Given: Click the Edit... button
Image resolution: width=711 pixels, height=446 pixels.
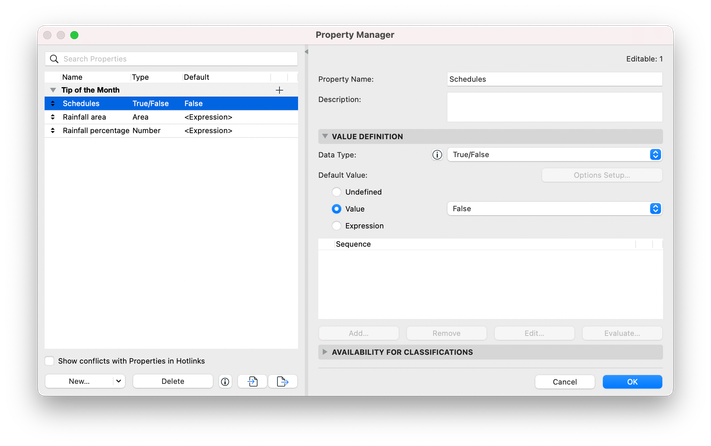Looking at the screenshot, I should [534, 334].
